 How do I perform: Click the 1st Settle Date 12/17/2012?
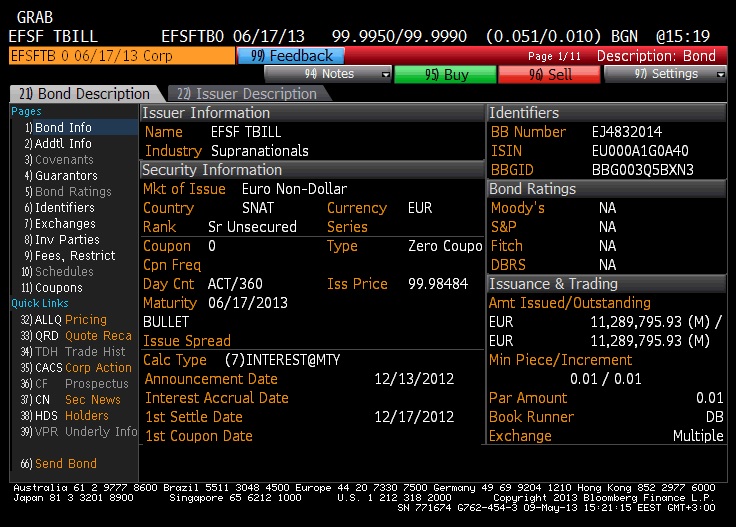414,417
